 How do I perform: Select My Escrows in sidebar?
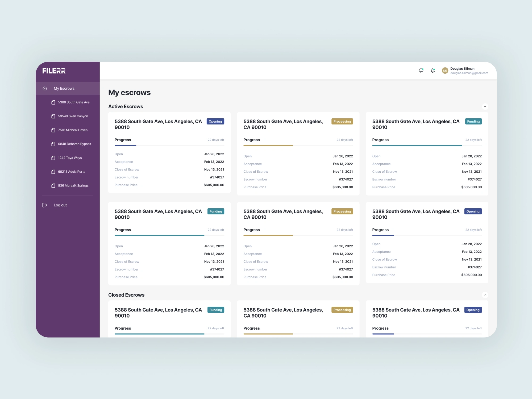tap(64, 88)
